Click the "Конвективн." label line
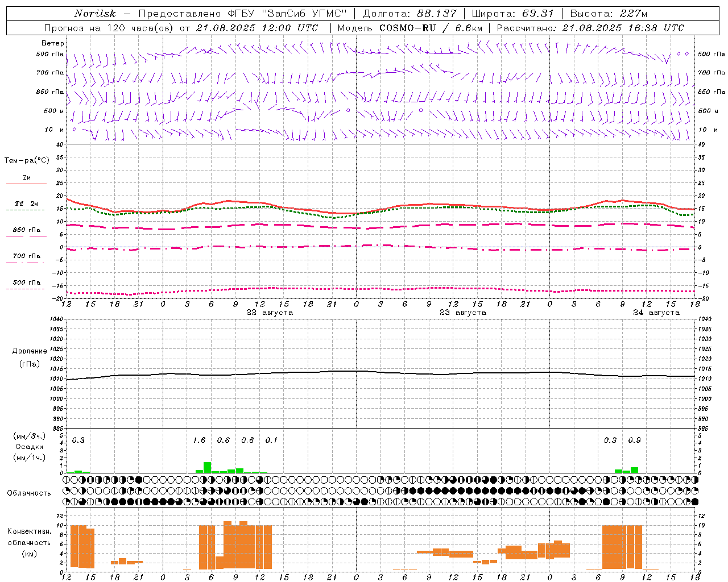 coord(29,531)
